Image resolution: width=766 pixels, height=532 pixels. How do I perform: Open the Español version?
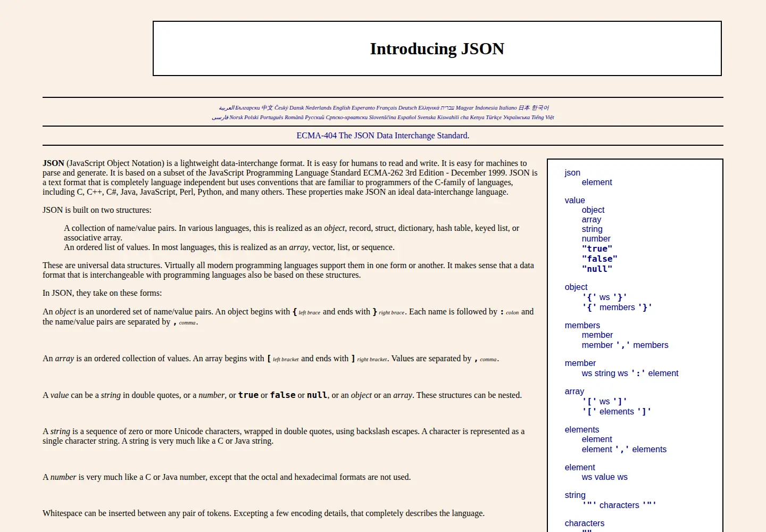[x=406, y=117]
